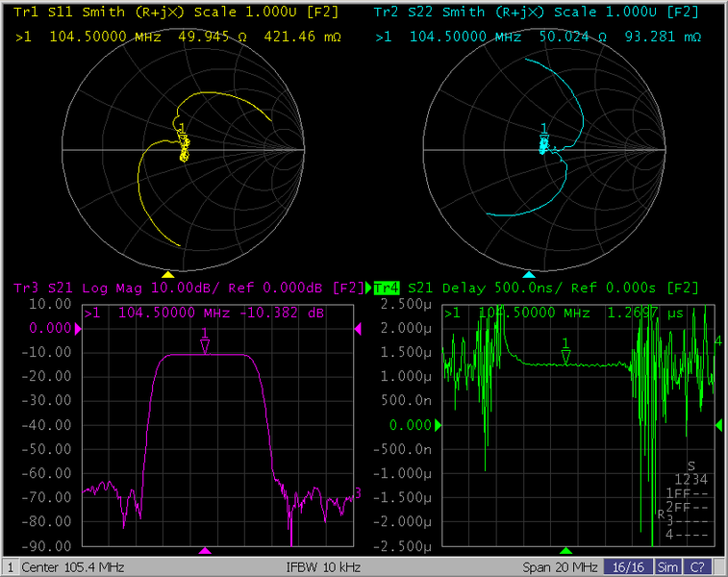
Task: Click the magenta marker triangle on Tr3 bottom axis
Action: (204, 551)
